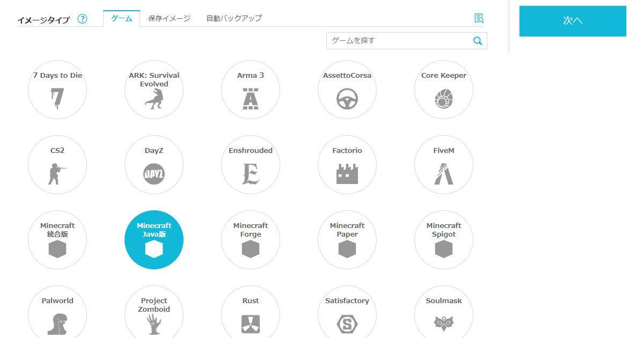Choose the ARK: Survival Evolved image

coord(154,90)
